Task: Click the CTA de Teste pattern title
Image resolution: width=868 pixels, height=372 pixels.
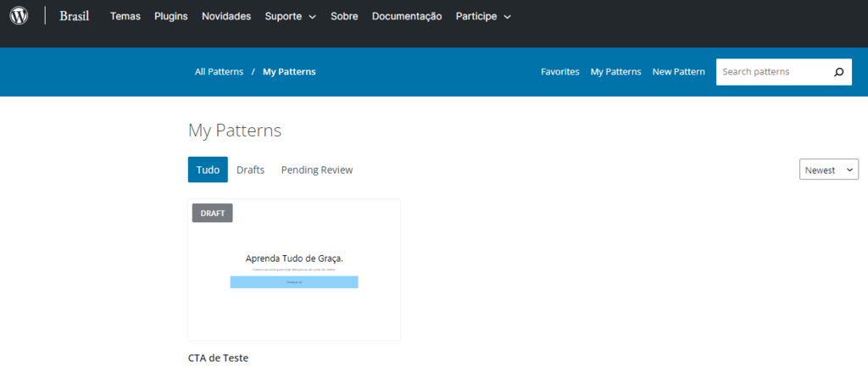Action: coord(219,358)
